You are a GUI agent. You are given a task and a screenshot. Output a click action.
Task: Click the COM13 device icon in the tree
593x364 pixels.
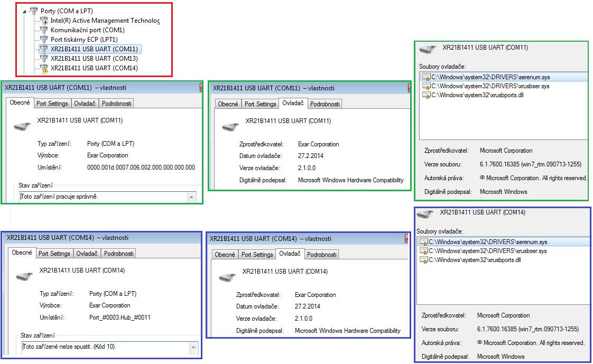coord(44,58)
